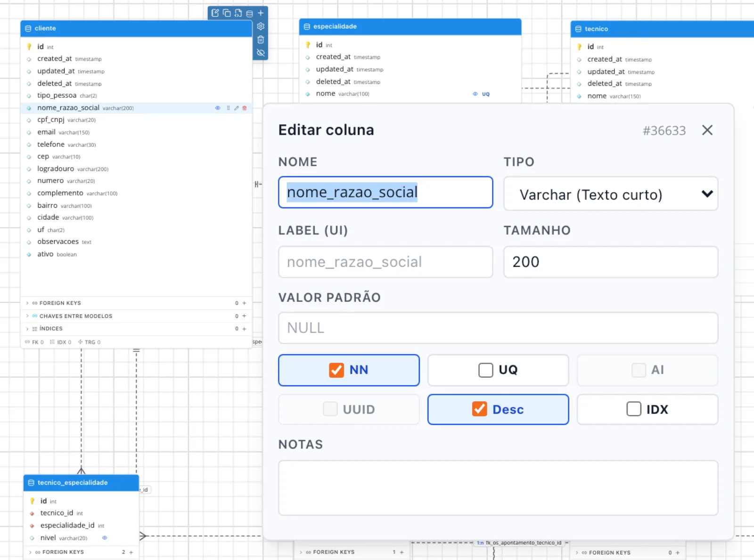Open the cliente table notes editor icon
Image resolution: width=754 pixels, height=560 pixels.
(x=215, y=13)
